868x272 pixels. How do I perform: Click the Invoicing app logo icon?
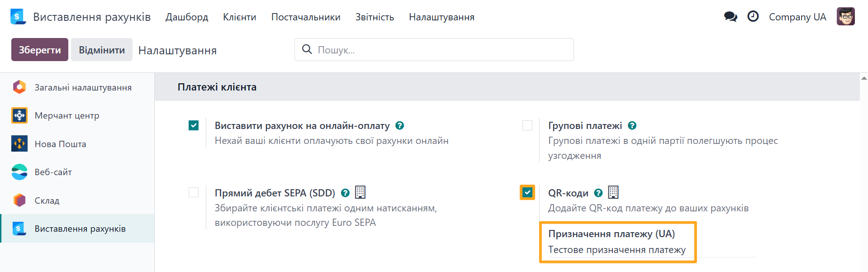[18, 17]
